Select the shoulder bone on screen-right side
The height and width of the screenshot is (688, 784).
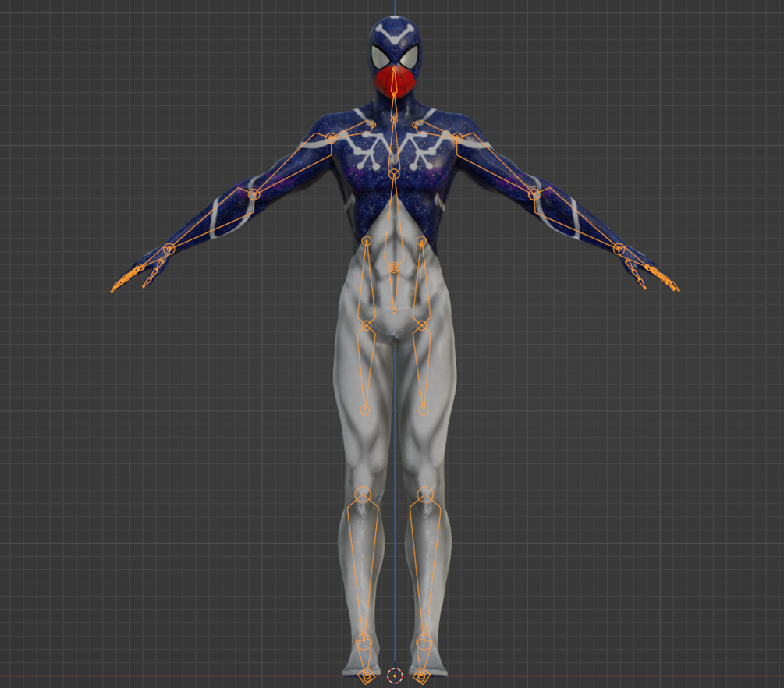click(x=437, y=131)
